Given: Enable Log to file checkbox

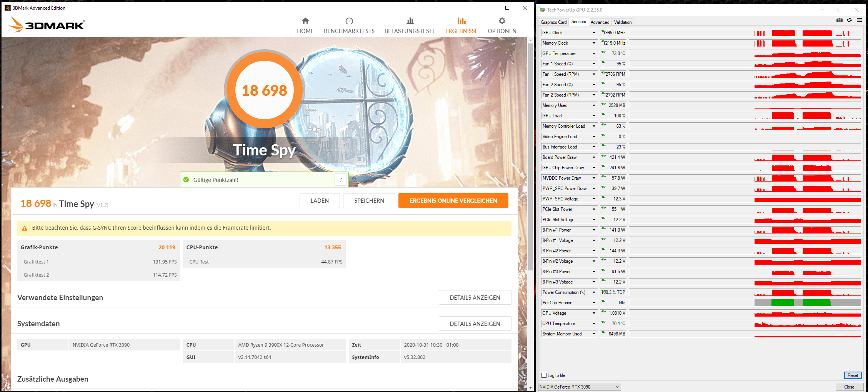Looking at the screenshot, I should tap(544, 375).
